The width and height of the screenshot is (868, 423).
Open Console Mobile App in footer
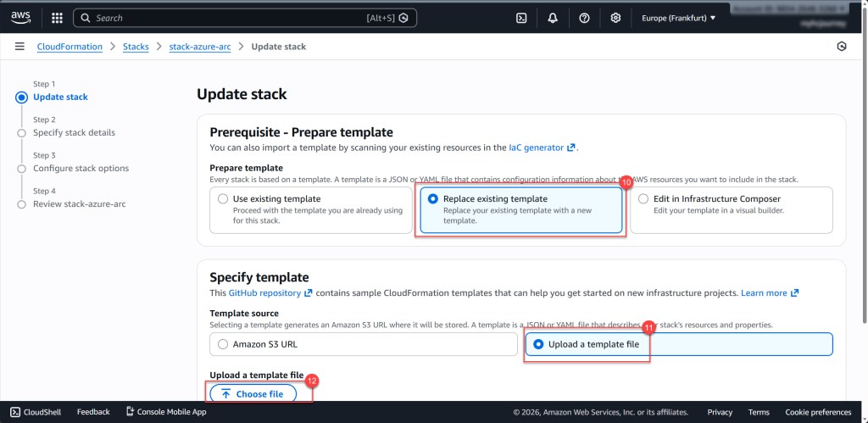click(x=166, y=412)
